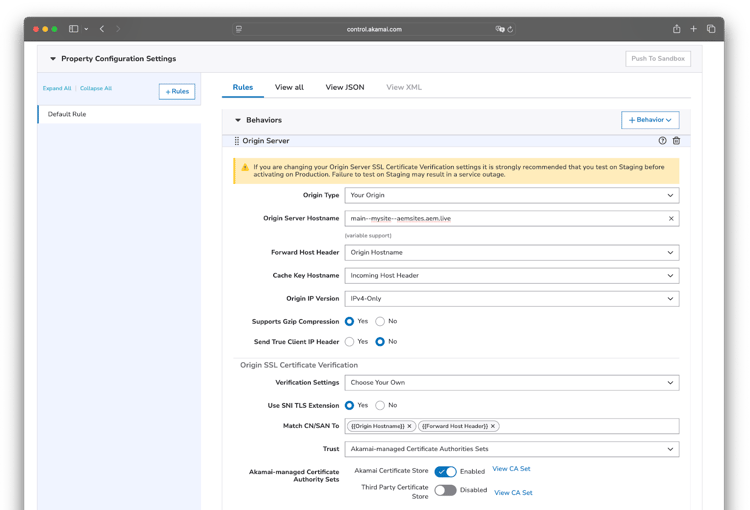The width and height of the screenshot is (750, 510).
Task: Open the Cache Key Hostname dropdown
Action: coord(512,276)
